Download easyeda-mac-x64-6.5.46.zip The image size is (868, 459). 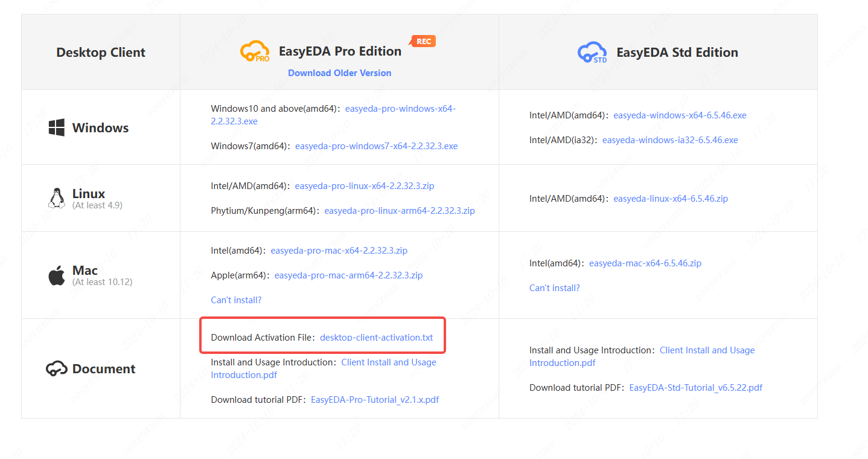(x=645, y=263)
